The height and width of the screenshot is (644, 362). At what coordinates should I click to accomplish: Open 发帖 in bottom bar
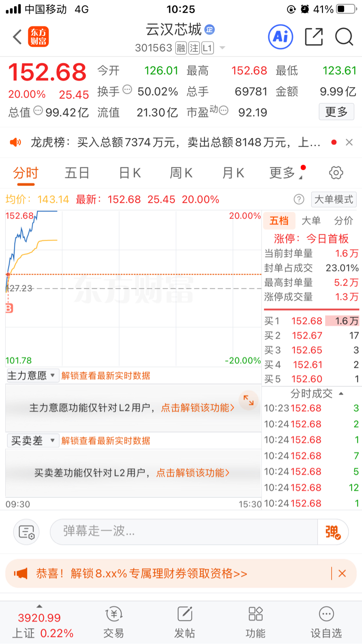(185, 623)
